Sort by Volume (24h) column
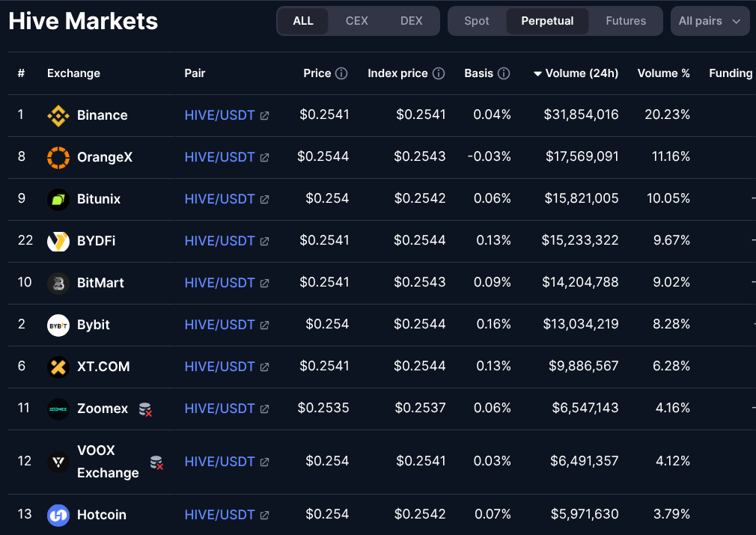Viewport: 756px width, 535px height. pos(576,73)
